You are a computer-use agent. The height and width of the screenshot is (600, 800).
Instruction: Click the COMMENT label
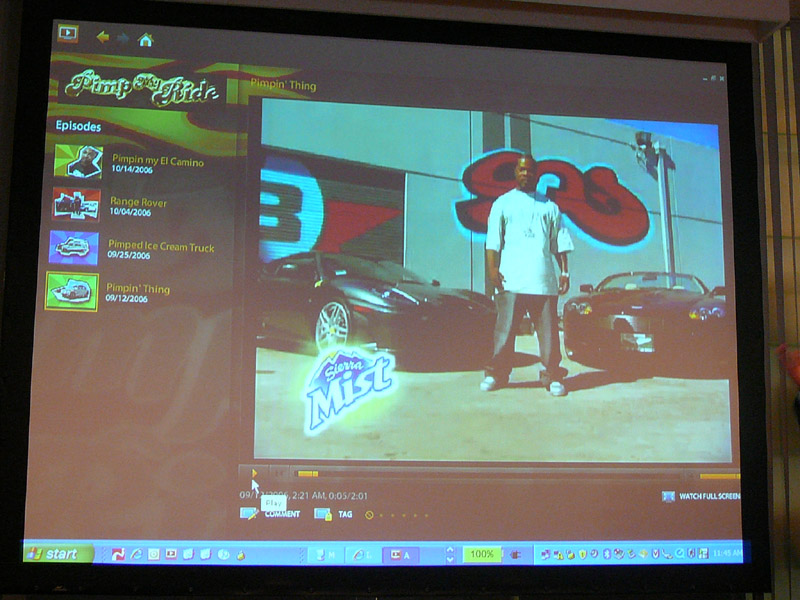coord(282,514)
